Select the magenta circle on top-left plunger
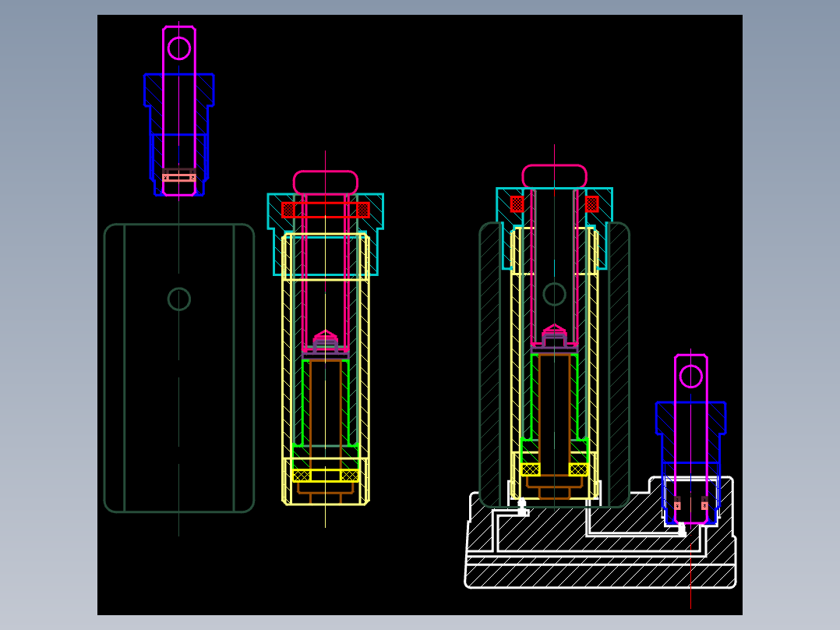840x630 pixels. point(179,48)
